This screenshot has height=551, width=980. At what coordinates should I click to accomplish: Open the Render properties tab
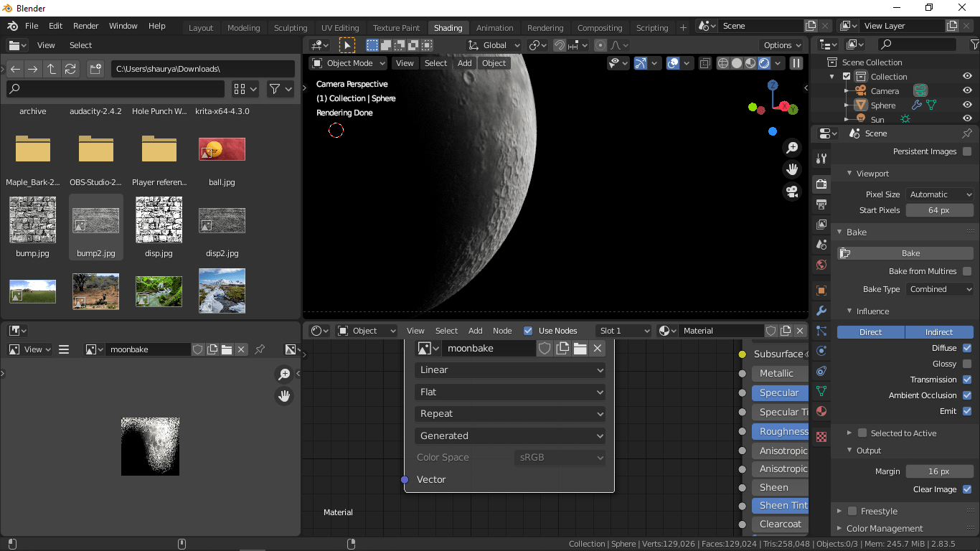(x=821, y=184)
